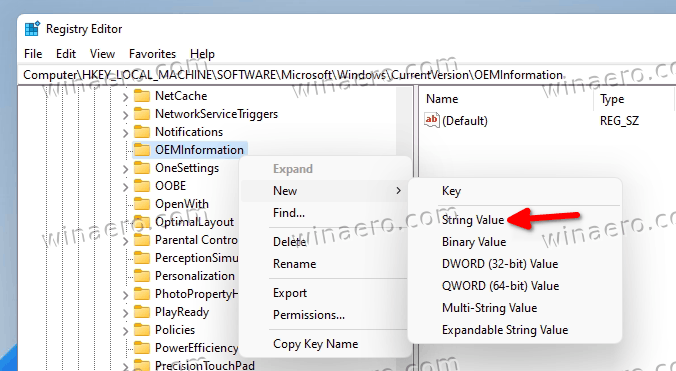The width and height of the screenshot is (676, 371).
Task: Click the PlayReady folder icon
Action: pyautogui.click(x=141, y=312)
